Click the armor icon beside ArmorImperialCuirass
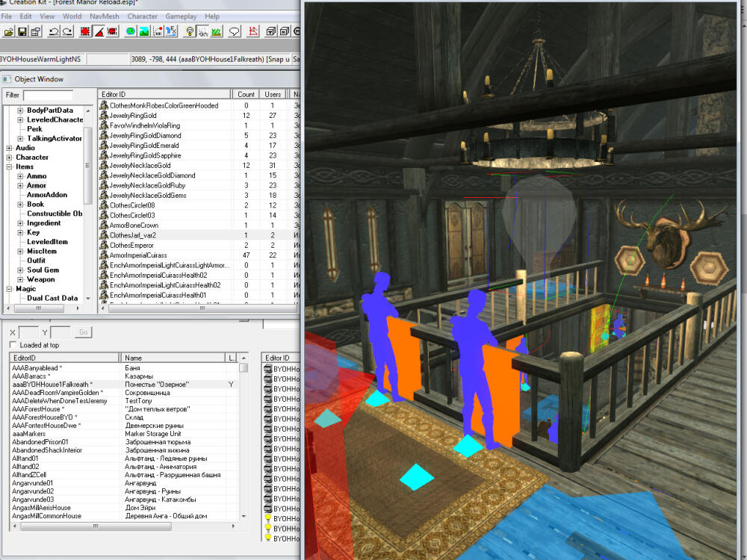Image resolution: width=747 pixels, height=560 pixels. click(x=104, y=255)
